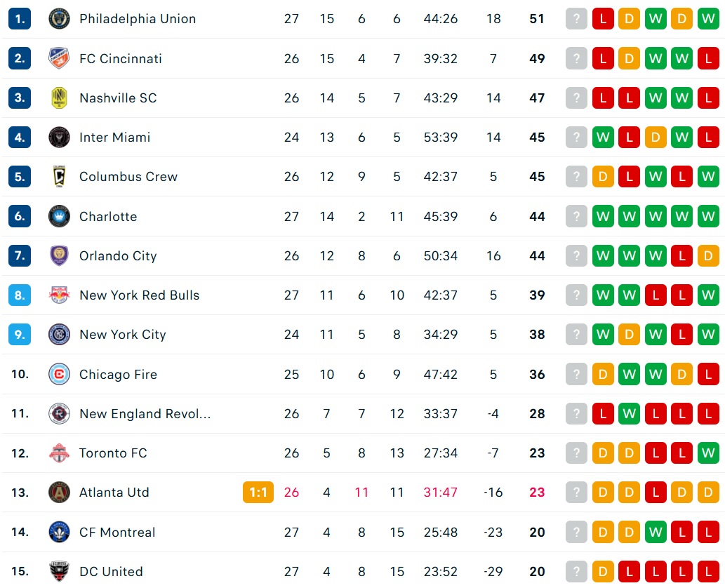Click the Atlanta Utd club crest
This screenshot has height=588, width=725.
point(59,493)
